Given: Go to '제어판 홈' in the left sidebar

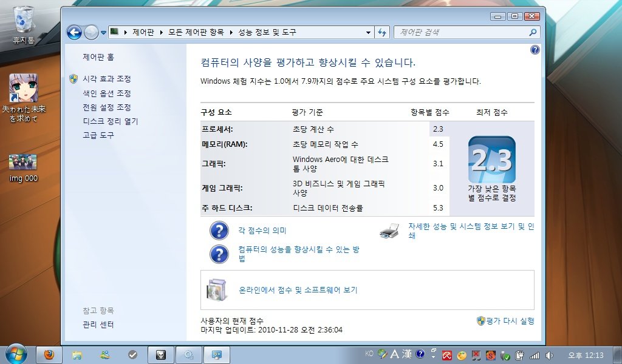Looking at the screenshot, I should pos(98,57).
